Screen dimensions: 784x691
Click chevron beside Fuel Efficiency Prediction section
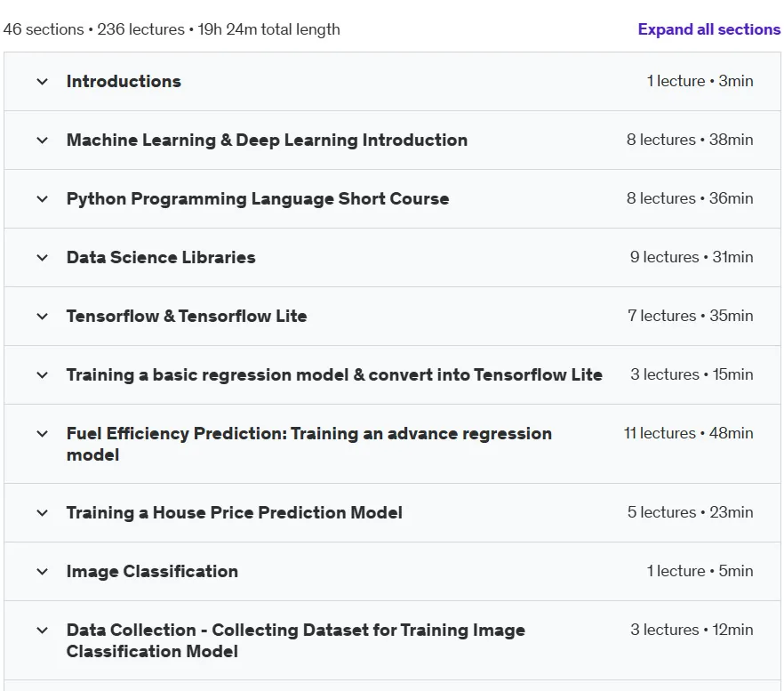pos(43,433)
